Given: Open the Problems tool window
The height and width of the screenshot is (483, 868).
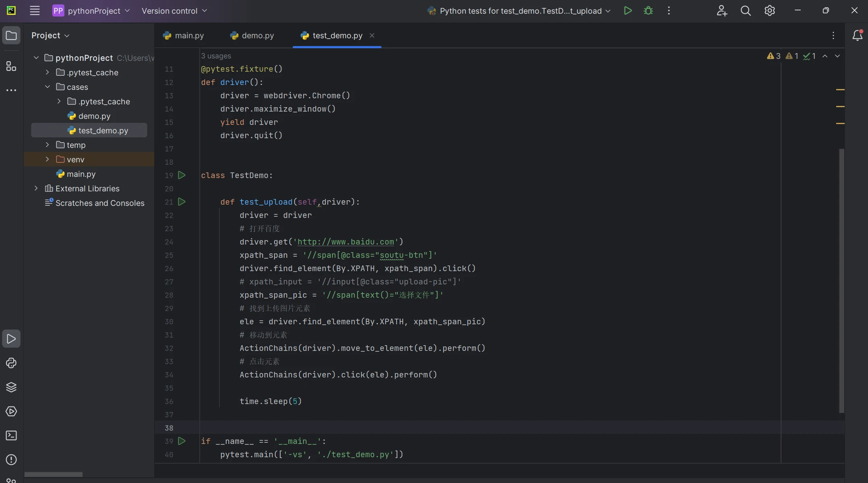Looking at the screenshot, I should tap(11, 460).
